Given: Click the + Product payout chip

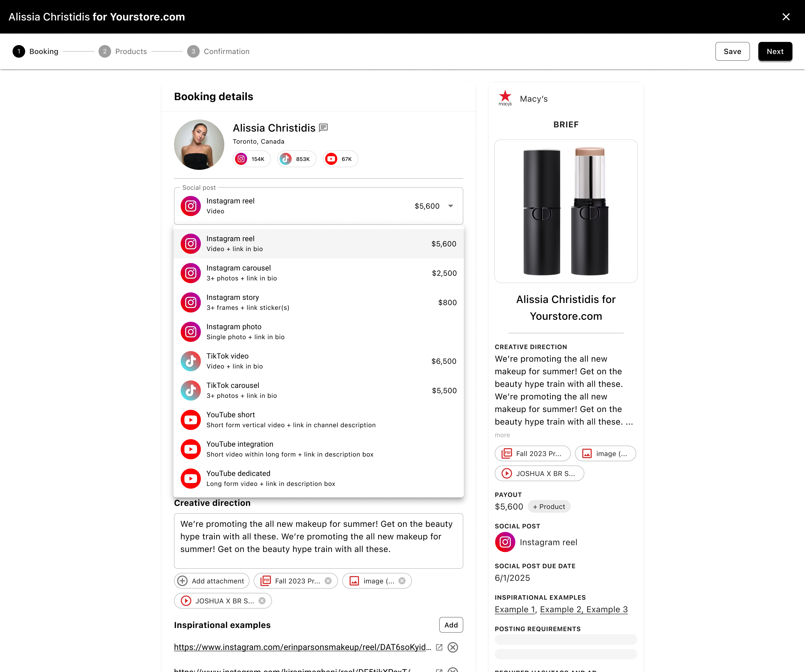Looking at the screenshot, I should coord(549,506).
